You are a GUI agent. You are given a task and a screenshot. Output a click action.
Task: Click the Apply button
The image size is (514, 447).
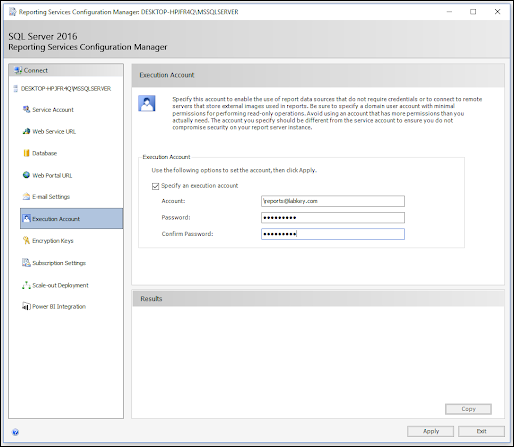(x=430, y=431)
